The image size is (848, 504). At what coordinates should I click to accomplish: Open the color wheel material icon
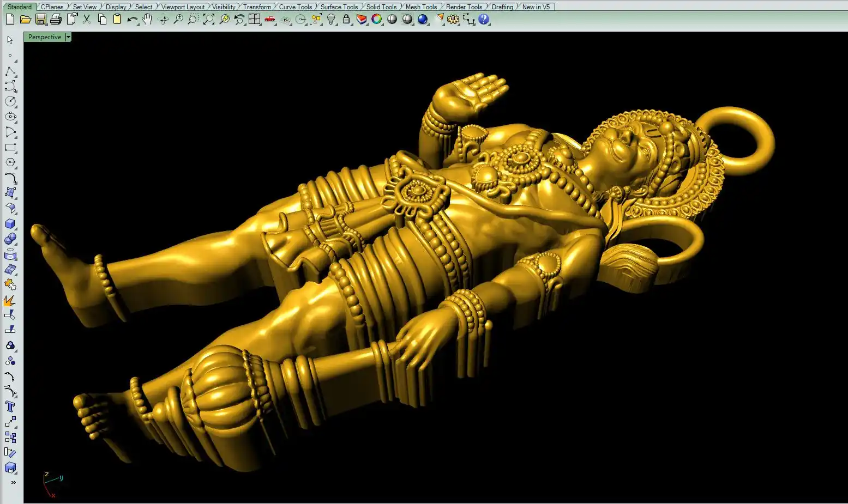coord(377,20)
